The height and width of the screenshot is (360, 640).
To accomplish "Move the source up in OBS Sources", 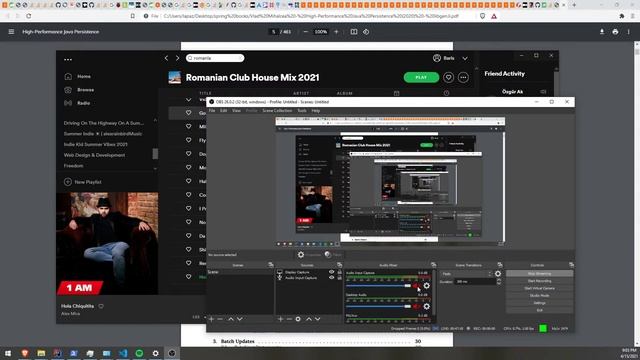I will (309, 319).
